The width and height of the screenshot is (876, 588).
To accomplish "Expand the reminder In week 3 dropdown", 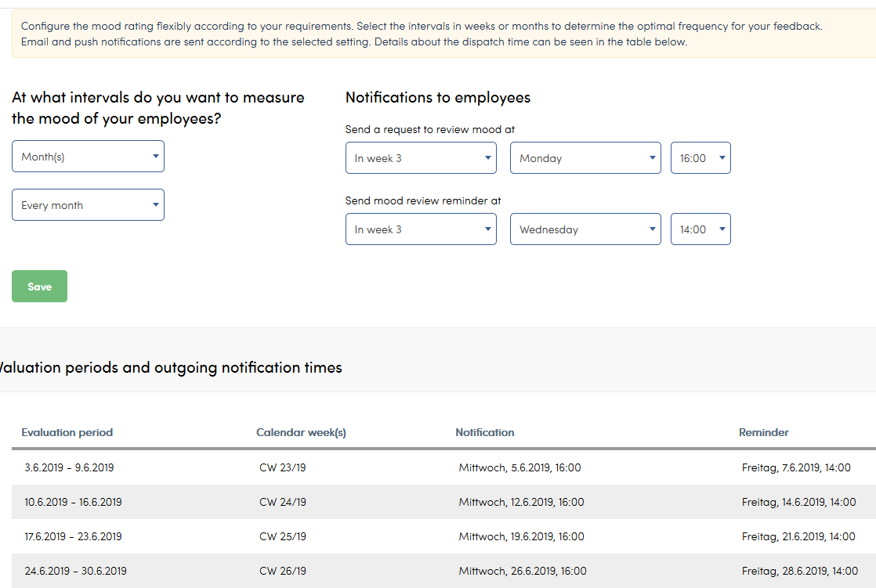I will pyautogui.click(x=421, y=229).
